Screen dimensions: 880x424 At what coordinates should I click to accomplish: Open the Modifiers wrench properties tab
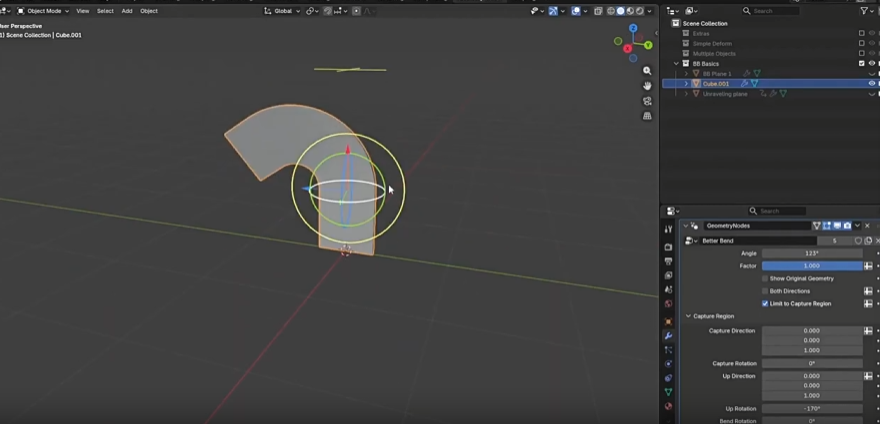tap(668, 336)
